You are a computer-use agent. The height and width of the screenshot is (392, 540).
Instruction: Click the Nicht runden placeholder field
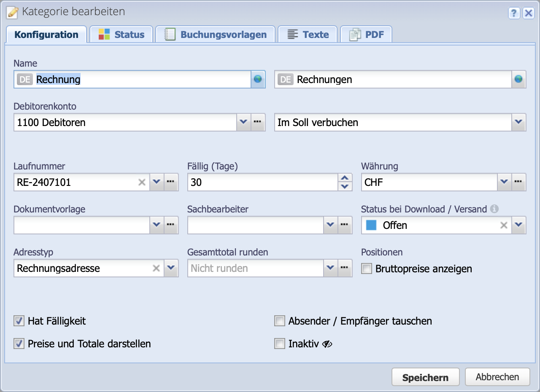256,268
